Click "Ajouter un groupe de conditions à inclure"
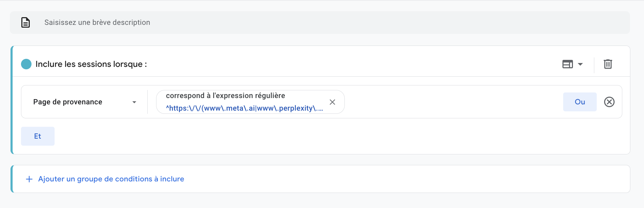This screenshot has width=644, height=208. click(x=111, y=179)
